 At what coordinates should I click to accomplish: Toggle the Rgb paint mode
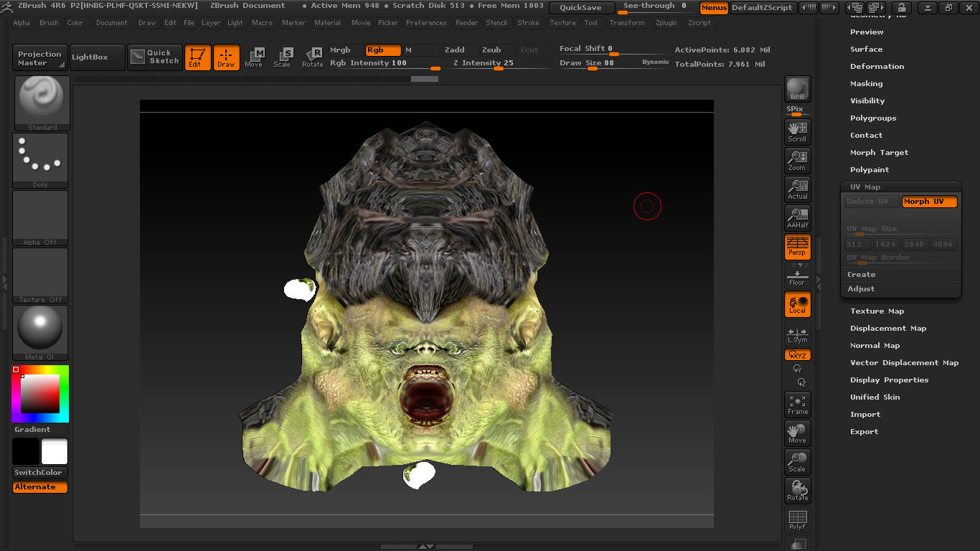coord(384,50)
